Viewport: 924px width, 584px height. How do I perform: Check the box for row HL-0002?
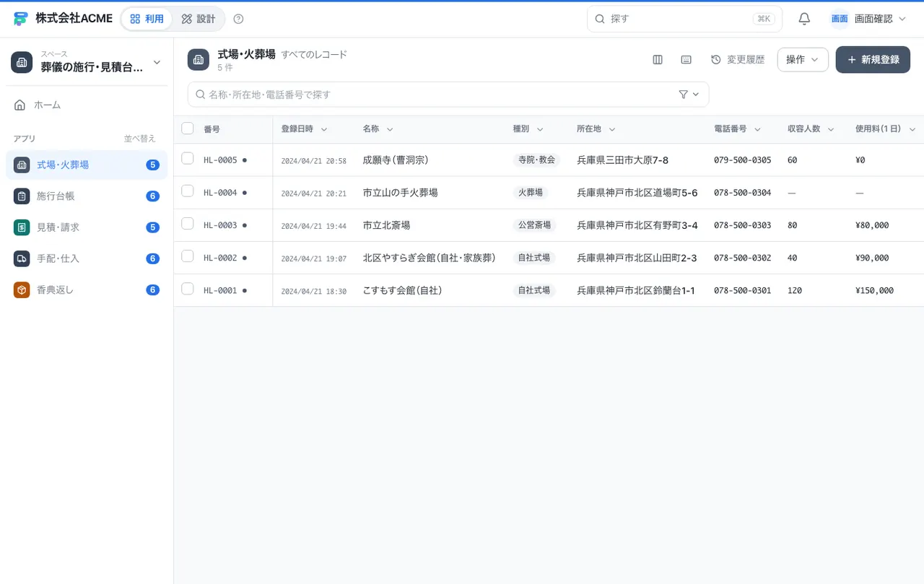188,256
